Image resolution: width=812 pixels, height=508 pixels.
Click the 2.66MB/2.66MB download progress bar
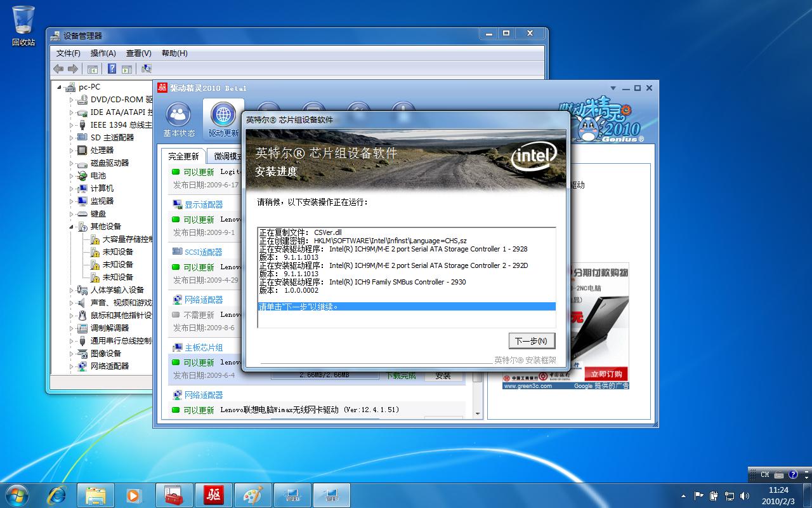(326, 375)
